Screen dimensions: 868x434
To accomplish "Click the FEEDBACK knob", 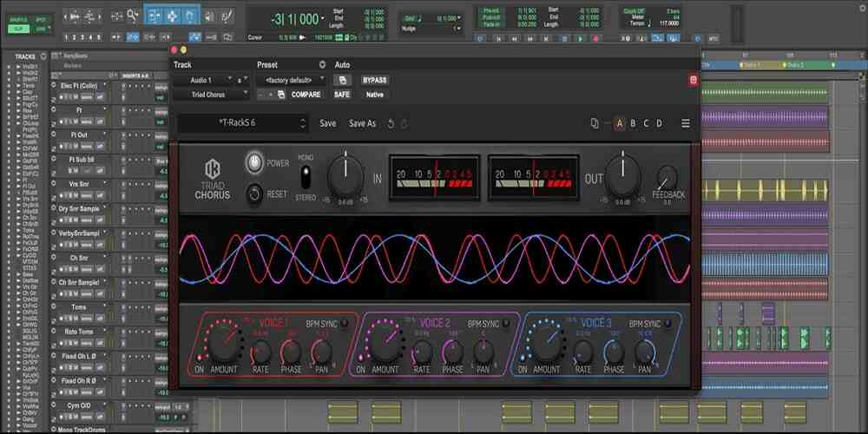I will pyautogui.click(x=667, y=179).
